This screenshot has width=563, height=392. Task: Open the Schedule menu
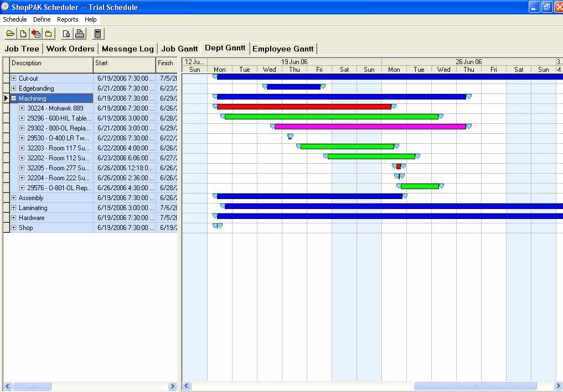pos(15,19)
